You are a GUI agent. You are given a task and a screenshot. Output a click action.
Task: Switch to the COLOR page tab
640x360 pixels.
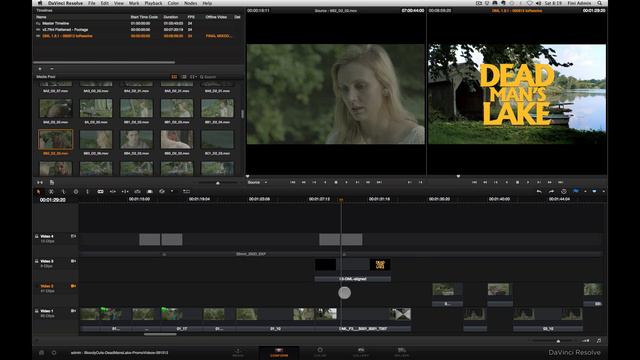tap(320, 352)
